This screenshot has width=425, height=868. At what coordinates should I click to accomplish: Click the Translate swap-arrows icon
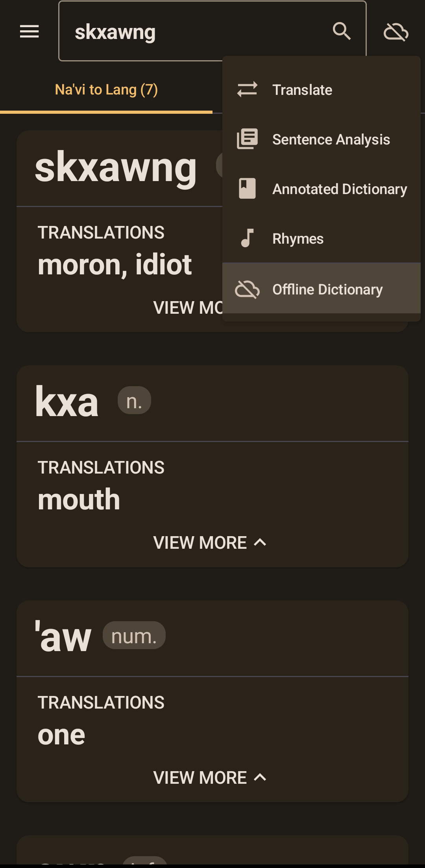[x=248, y=89]
